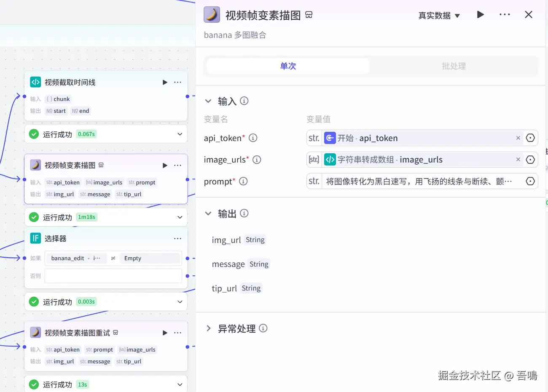Click the 视频截取时间线 node title

pyautogui.click(x=70, y=82)
